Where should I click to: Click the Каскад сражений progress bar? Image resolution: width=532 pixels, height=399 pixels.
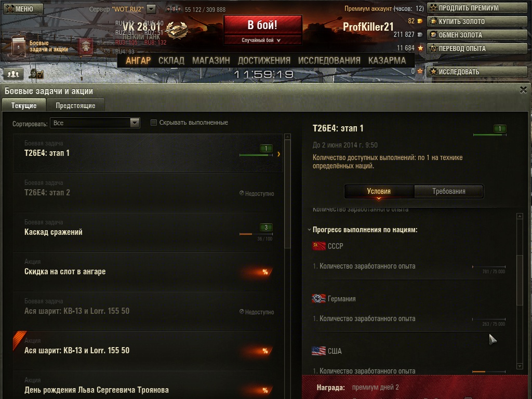pyautogui.click(x=256, y=234)
